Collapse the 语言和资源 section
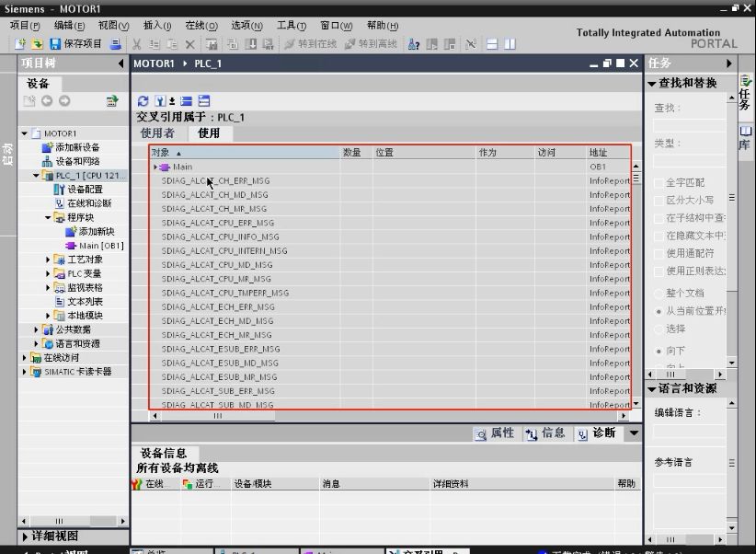The height and width of the screenshot is (554, 756). point(652,389)
